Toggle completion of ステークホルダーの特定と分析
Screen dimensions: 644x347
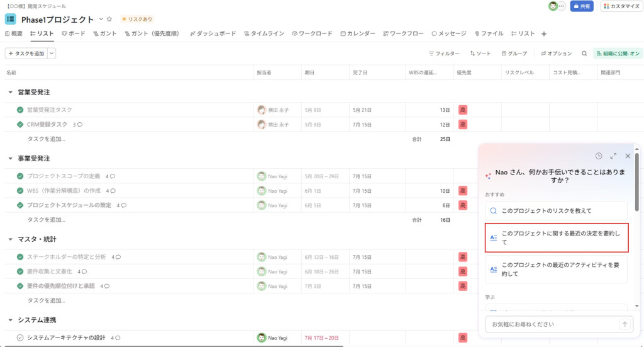pyautogui.click(x=20, y=257)
